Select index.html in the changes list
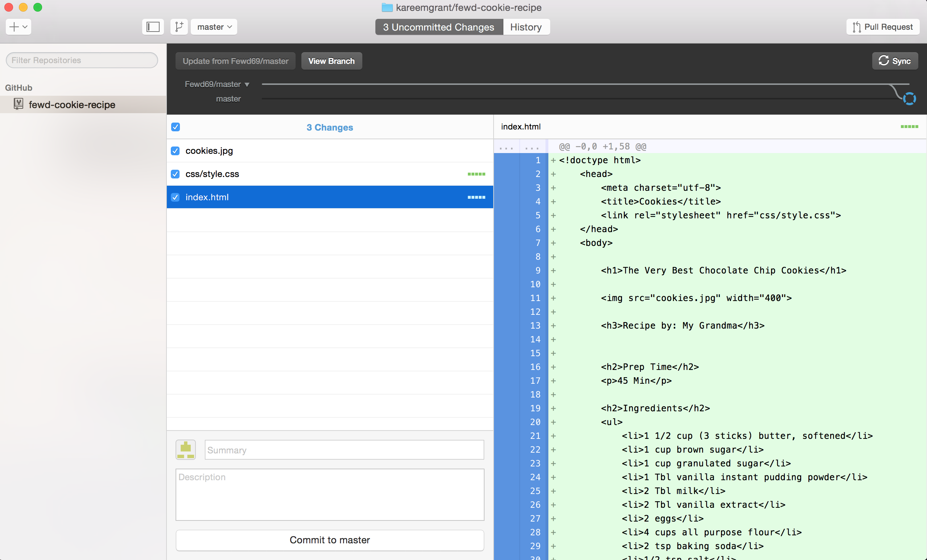 [x=330, y=197]
